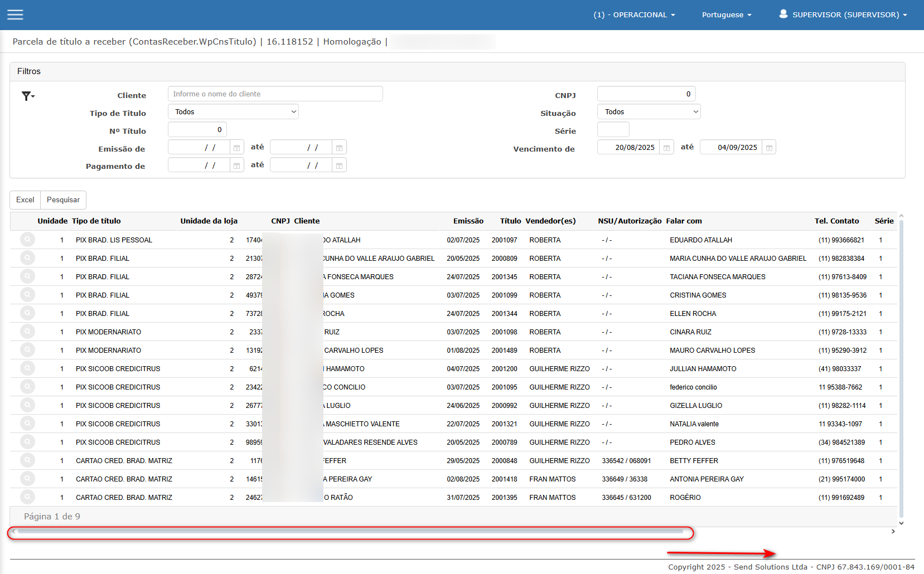
Task: Open calendar for Emissão até end date
Action: pyautogui.click(x=339, y=148)
